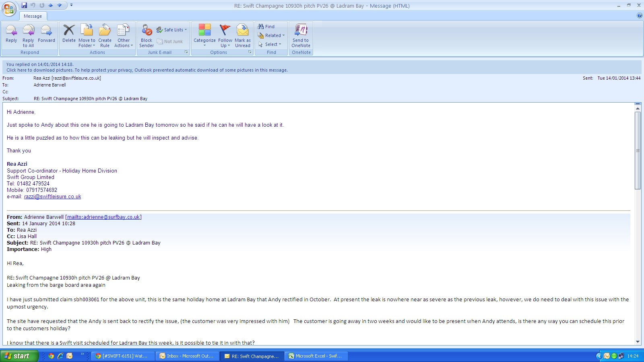Expand the Safe Lists dropdown

(172, 30)
